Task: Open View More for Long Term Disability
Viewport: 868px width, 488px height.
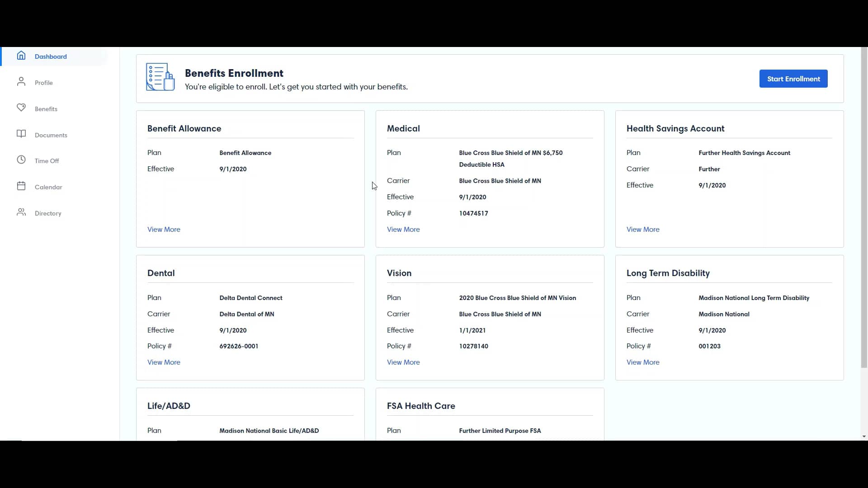Action: pyautogui.click(x=643, y=362)
